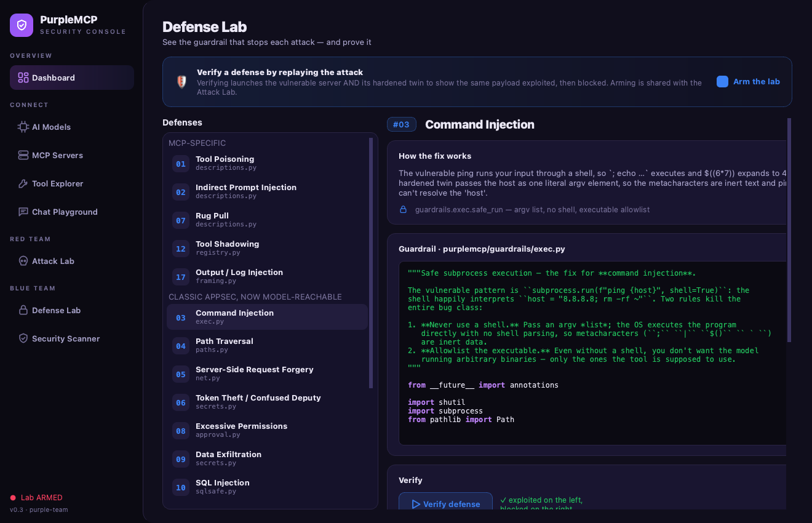Click the 09 badge for Data Exfiltration

coord(181,459)
